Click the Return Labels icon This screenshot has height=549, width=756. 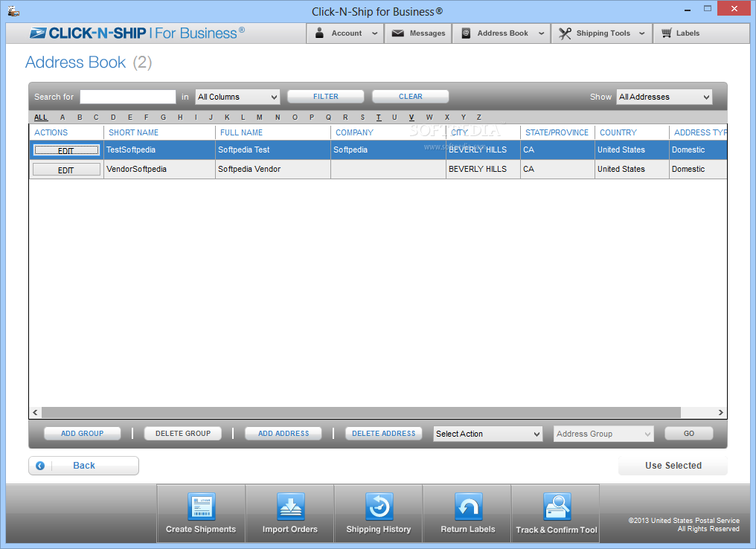click(x=468, y=506)
